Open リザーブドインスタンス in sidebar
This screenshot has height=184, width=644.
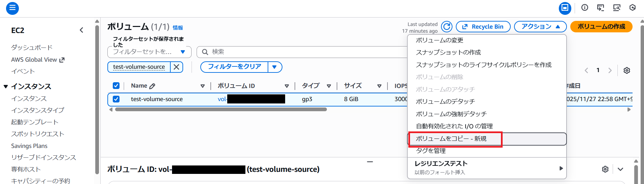(x=44, y=157)
